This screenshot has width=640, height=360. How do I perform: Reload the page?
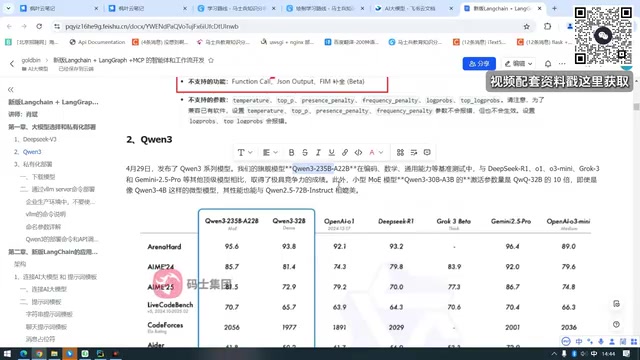pos(39,26)
